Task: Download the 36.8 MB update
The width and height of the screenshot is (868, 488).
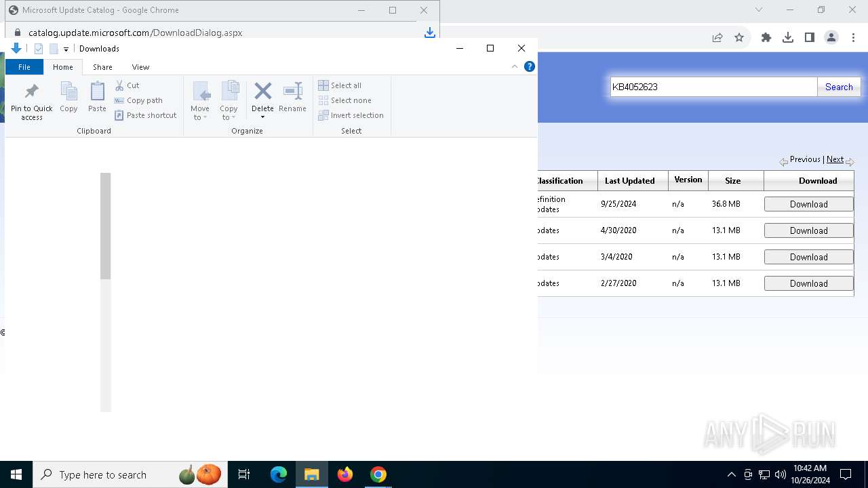Action: click(x=808, y=204)
